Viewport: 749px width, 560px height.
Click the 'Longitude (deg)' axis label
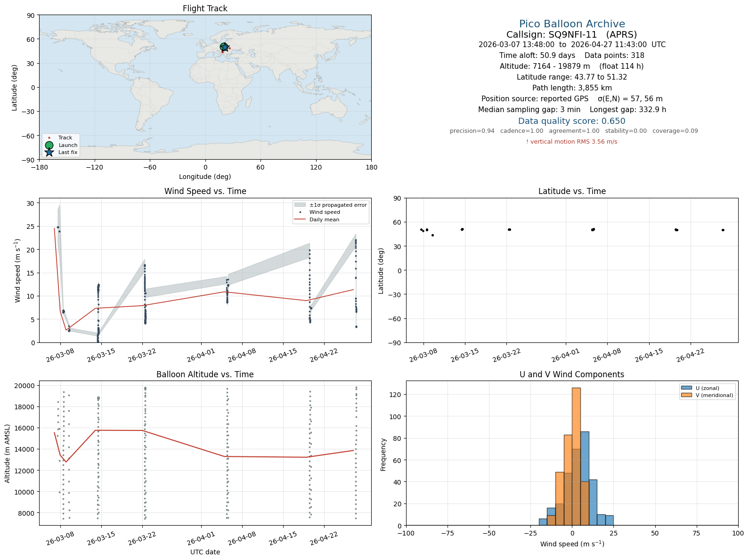[x=205, y=177]
